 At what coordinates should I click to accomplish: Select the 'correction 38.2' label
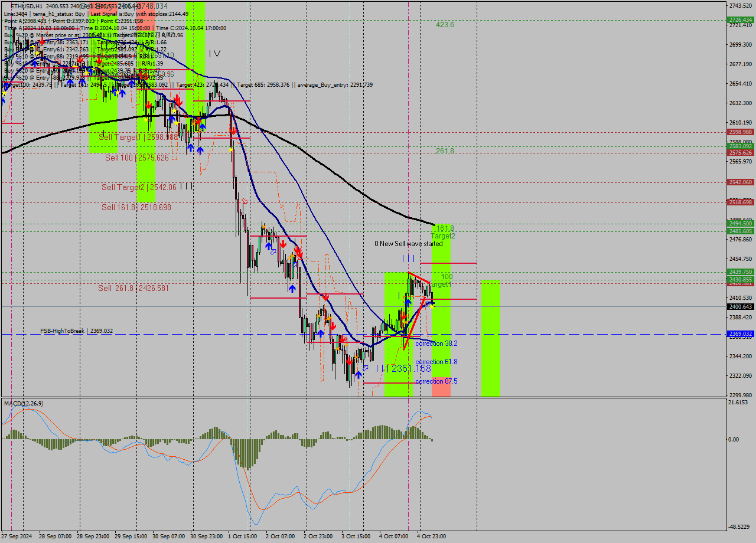[436, 343]
